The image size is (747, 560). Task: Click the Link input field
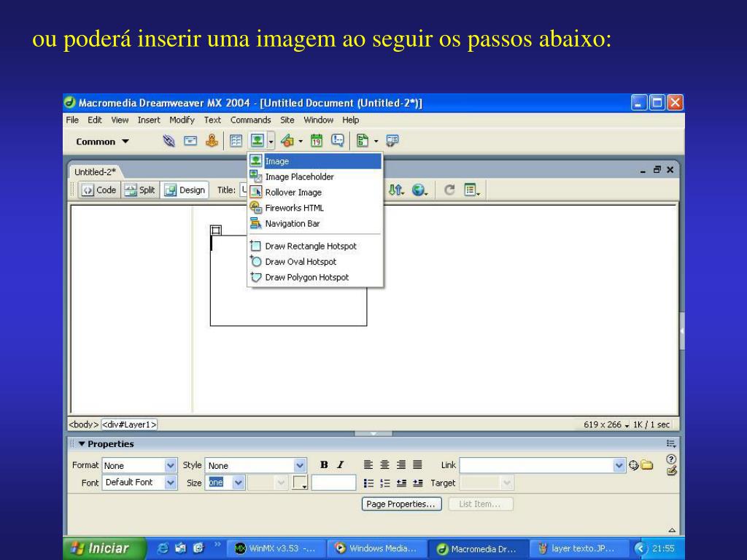537,465
